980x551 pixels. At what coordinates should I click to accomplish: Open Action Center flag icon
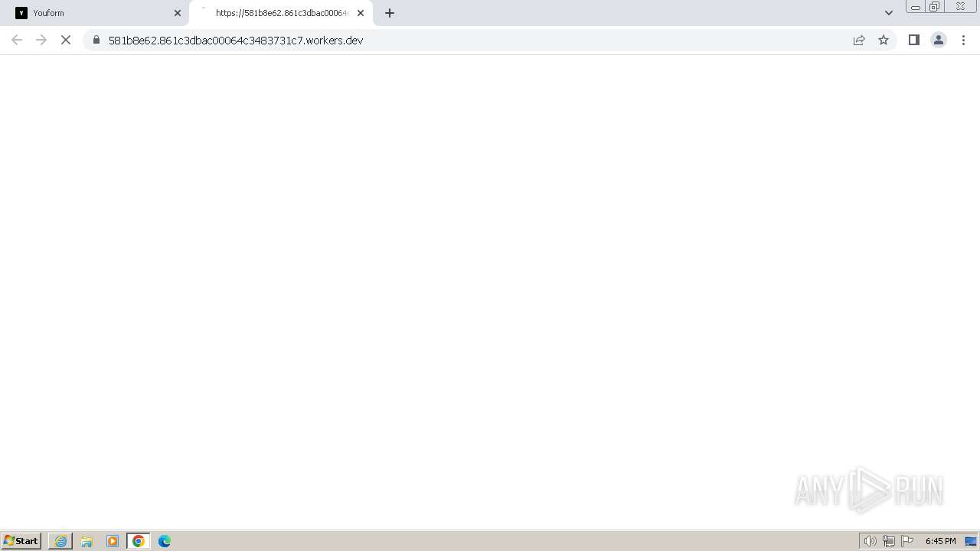point(907,541)
